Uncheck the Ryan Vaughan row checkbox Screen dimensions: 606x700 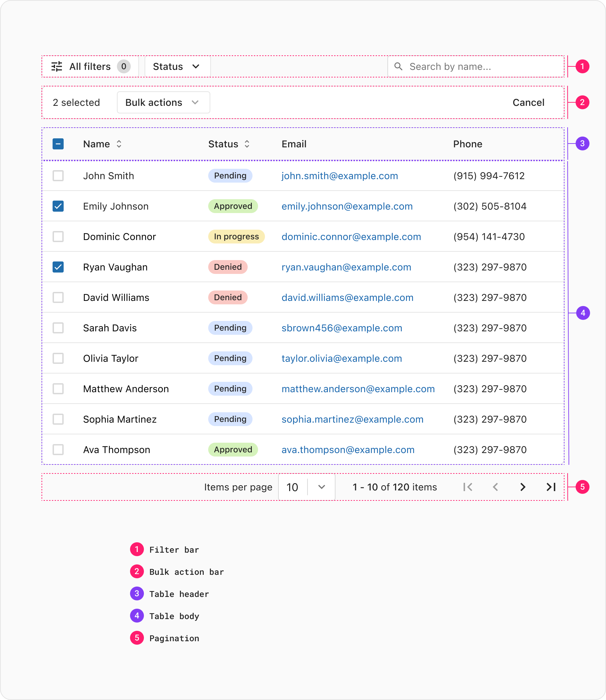coord(58,267)
